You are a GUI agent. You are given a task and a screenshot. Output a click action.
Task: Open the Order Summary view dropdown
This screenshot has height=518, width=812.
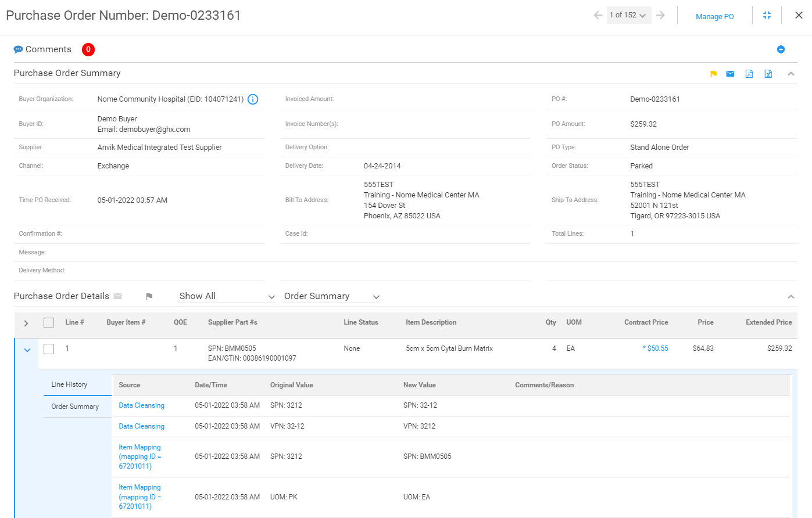tap(331, 296)
